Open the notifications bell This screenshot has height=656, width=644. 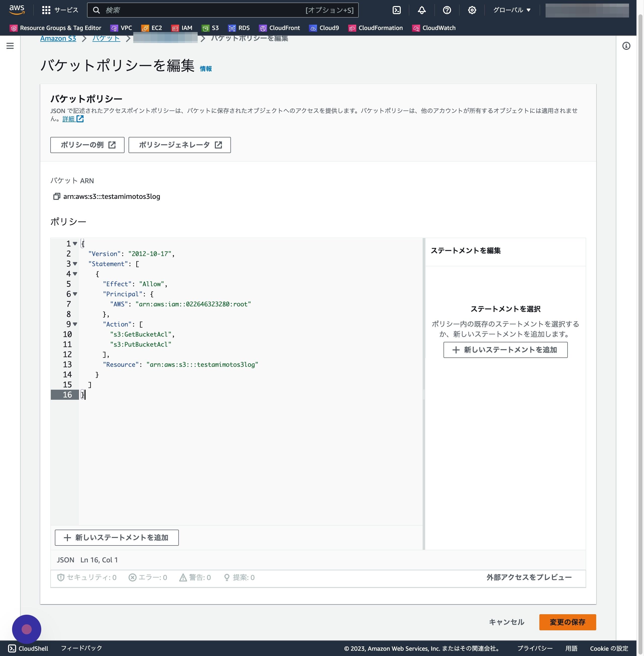click(x=421, y=10)
